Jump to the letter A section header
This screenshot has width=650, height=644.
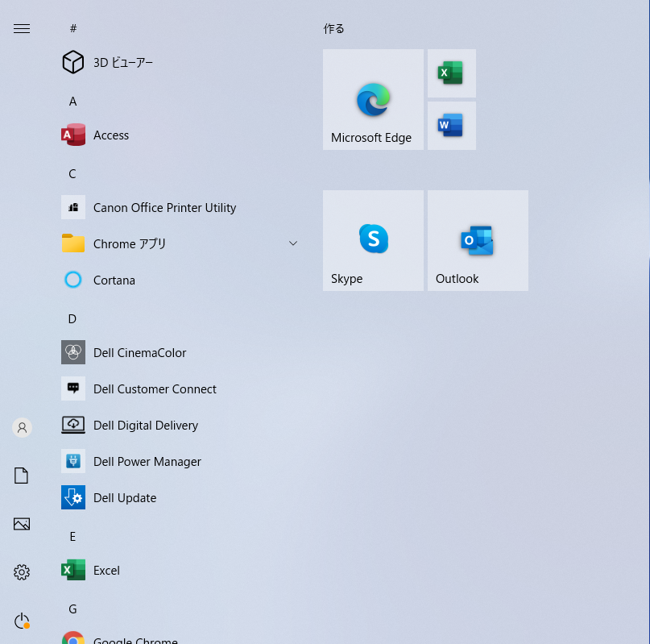(72, 101)
